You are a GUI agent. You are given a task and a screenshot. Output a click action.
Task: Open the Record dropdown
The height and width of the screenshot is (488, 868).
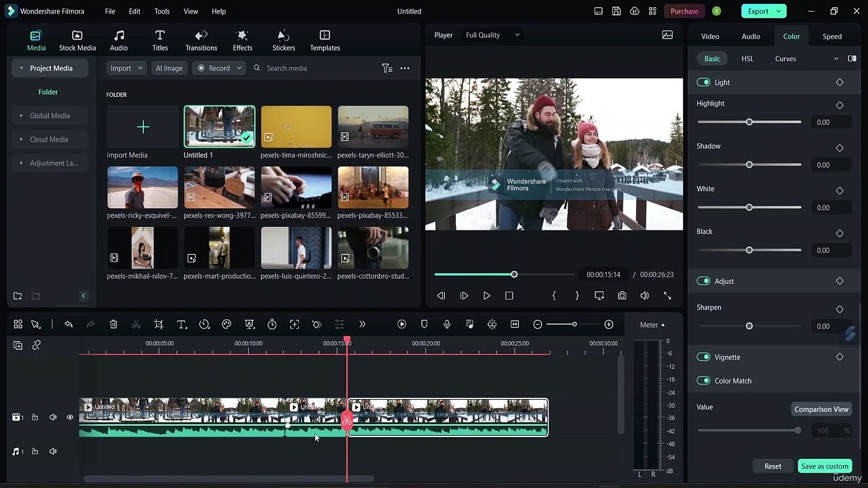pyautogui.click(x=218, y=68)
